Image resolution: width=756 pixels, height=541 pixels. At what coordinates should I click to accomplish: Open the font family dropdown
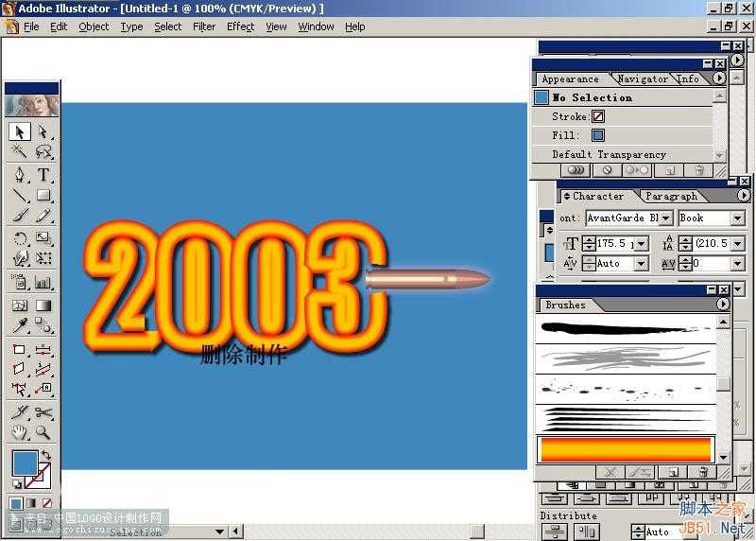pyautogui.click(x=666, y=218)
